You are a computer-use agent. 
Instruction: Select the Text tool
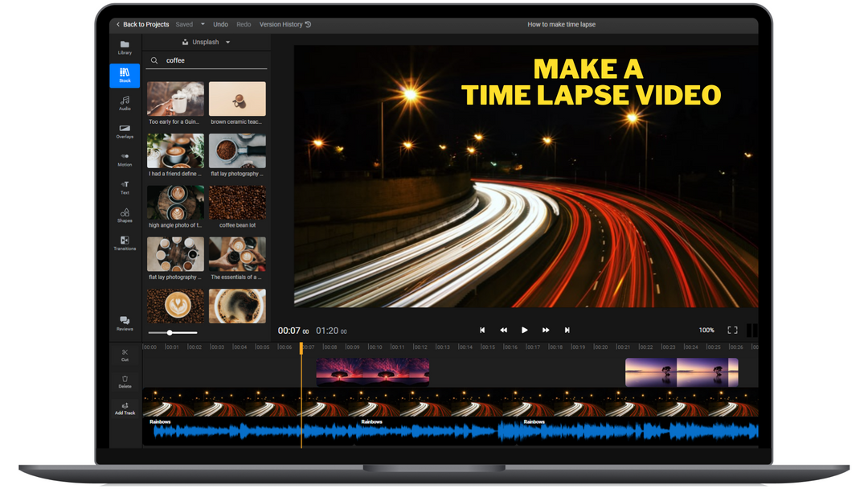click(x=125, y=187)
